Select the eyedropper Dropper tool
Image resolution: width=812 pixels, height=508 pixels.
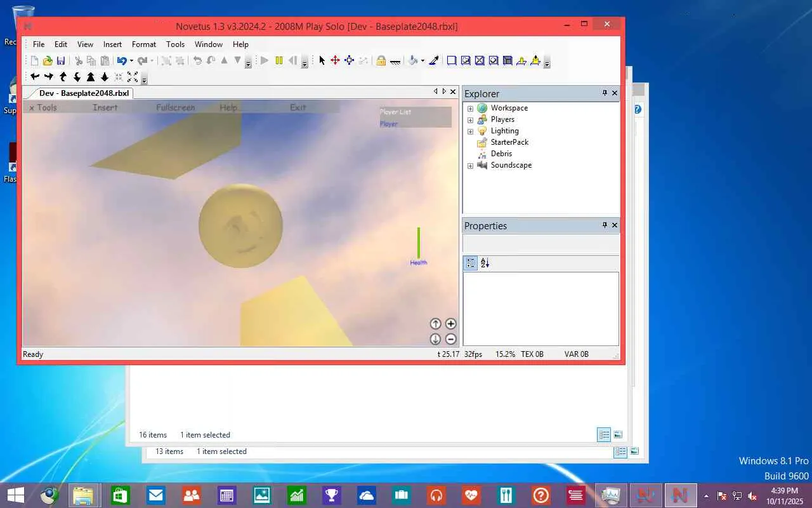coord(434,61)
